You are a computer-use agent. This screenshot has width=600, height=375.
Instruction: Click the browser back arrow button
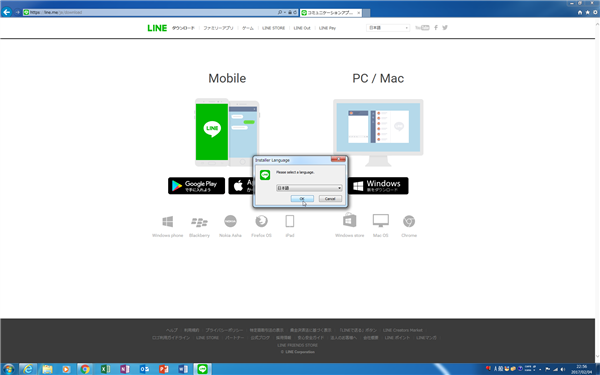(7, 12)
